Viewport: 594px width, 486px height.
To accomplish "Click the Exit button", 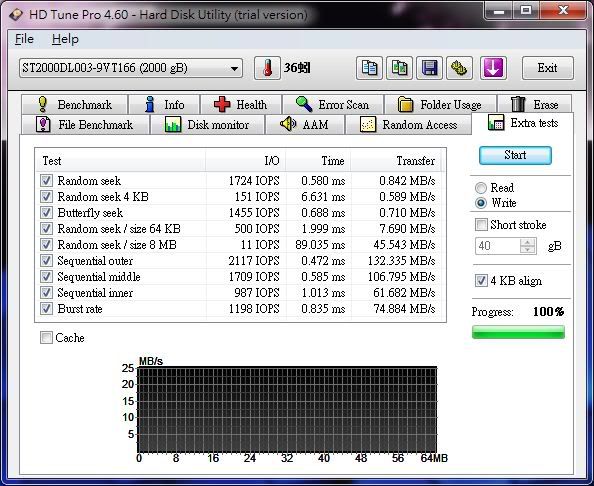I will [547, 68].
